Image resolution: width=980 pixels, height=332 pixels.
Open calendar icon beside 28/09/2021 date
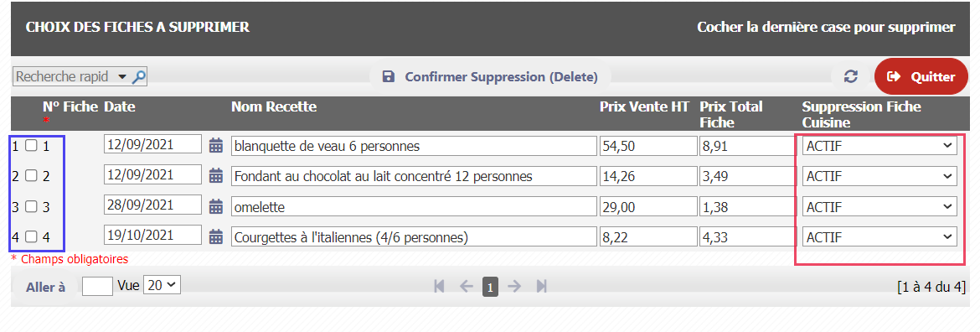click(215, 206)
